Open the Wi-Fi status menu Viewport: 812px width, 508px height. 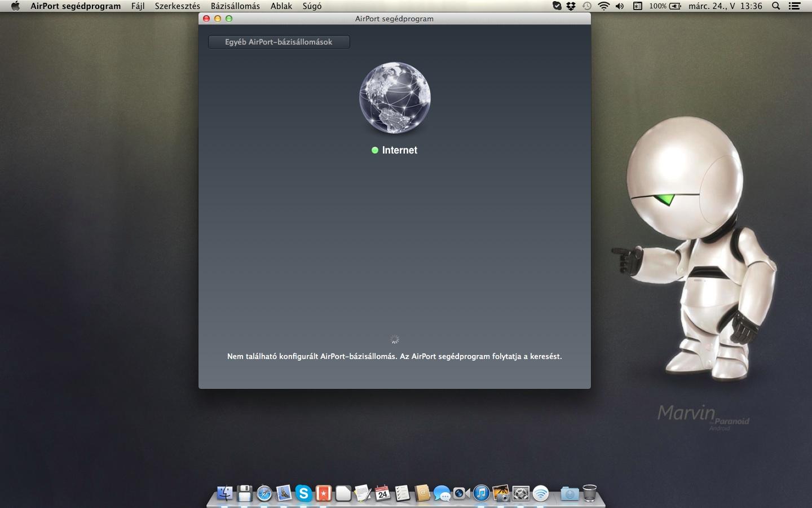tap(604, 6)
